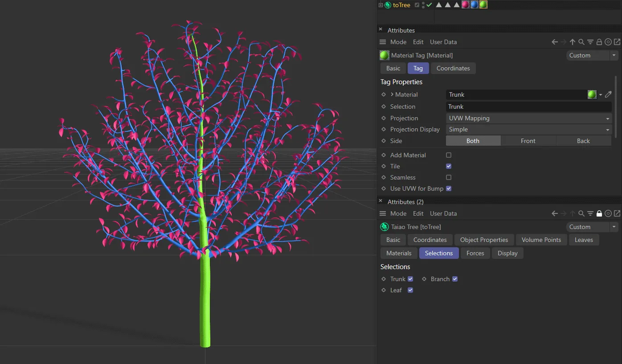622x364 pixels.
Task: Enable the Seamless checkbox
Action: 448,177
